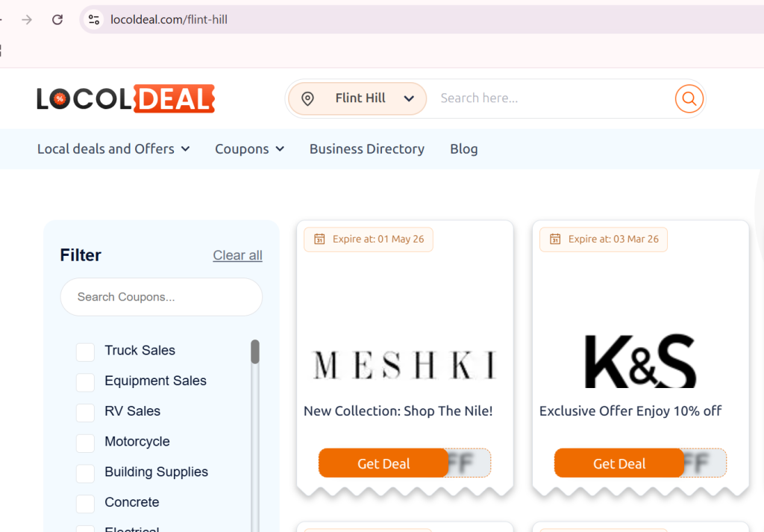Click the browser forward arrow

(27, 19)
